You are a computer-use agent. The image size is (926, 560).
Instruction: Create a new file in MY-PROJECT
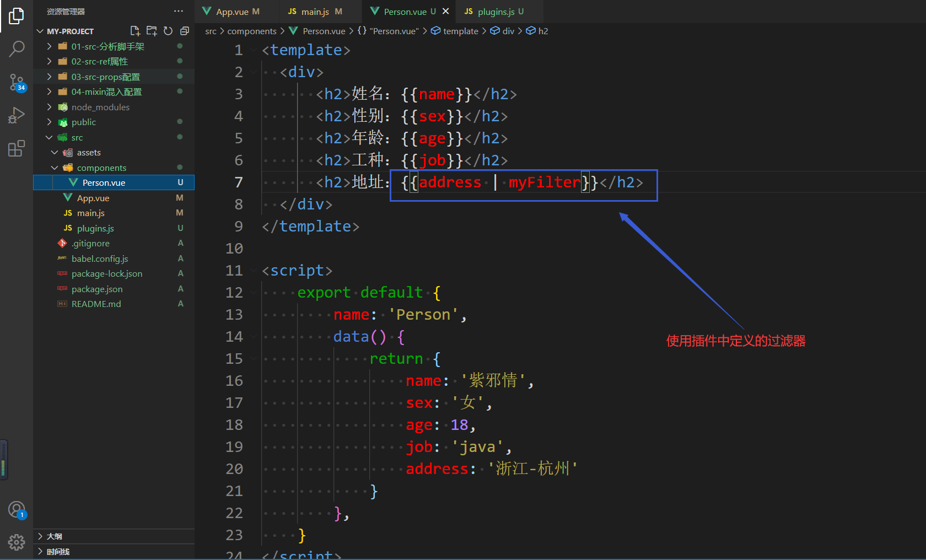coord(135,31)
